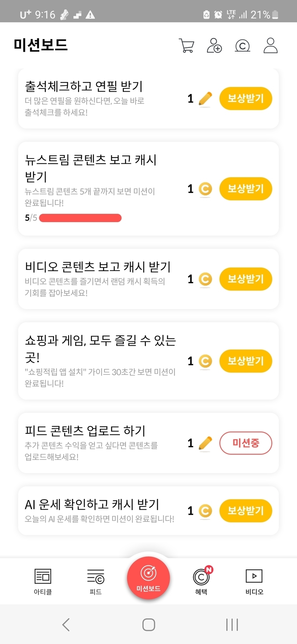Tap the newstream 5/5 progress bar
This screenshot has width=297, height=644.
click(80, 218)
